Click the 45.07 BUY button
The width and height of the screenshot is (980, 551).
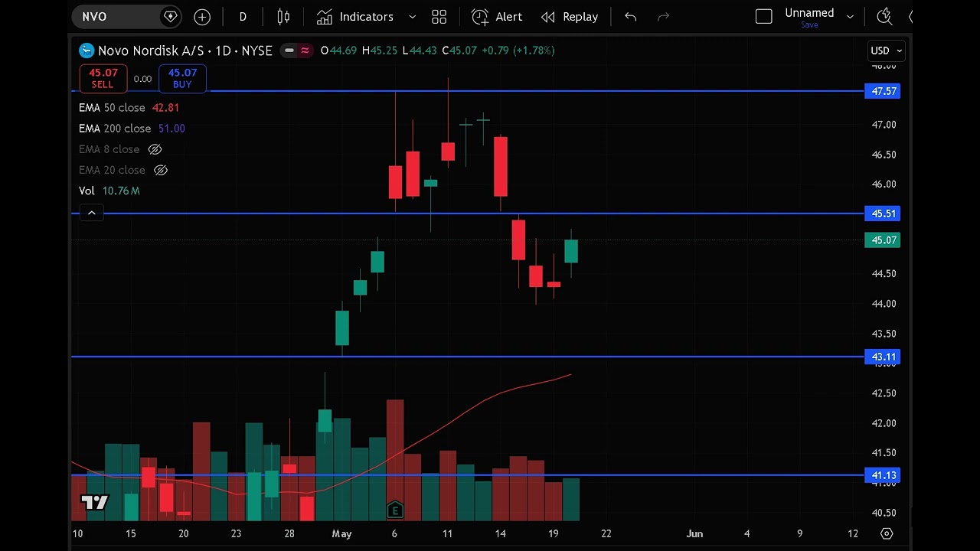[x=182, y=78]
